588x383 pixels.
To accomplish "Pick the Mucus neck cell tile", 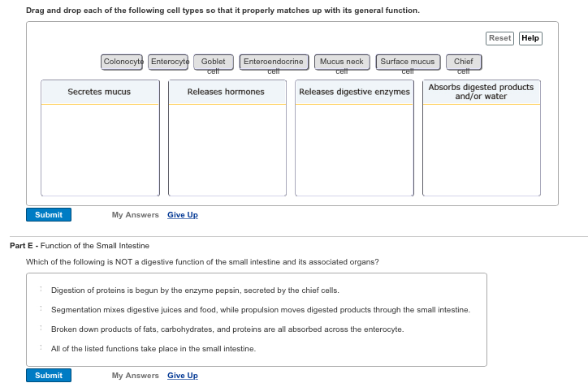I will [x=342, y=62].
